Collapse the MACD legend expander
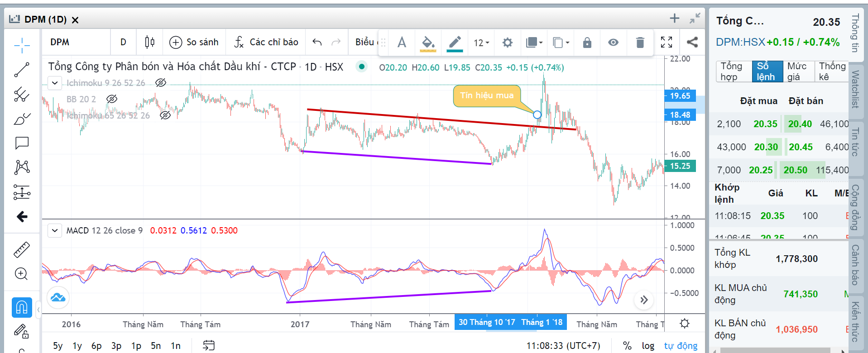868x353 pixels. 55,231
